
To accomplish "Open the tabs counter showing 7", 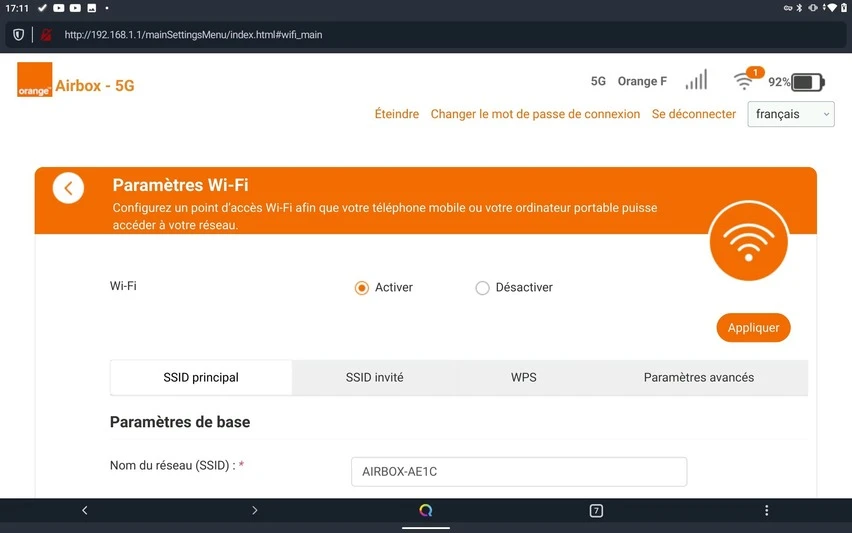I will click(596, 511).
